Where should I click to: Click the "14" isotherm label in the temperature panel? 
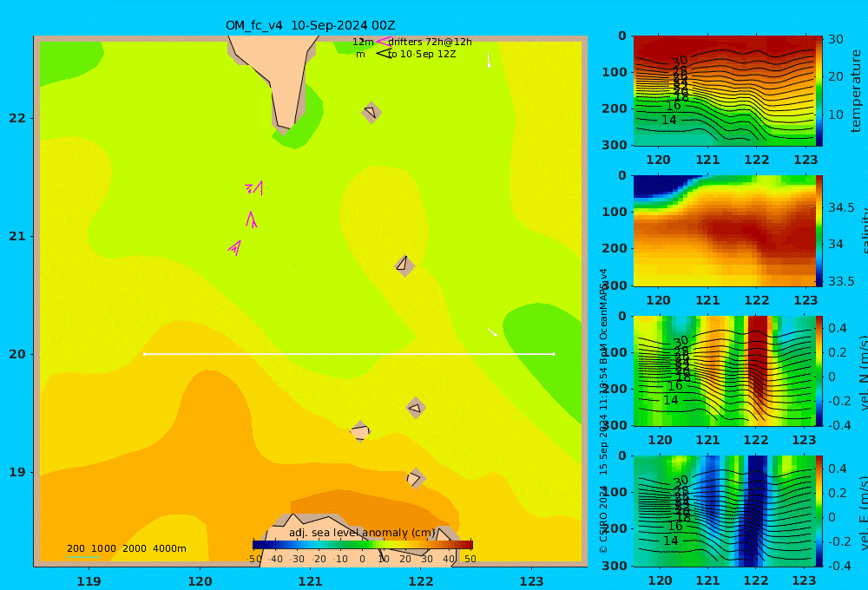(x=668, y=120)
